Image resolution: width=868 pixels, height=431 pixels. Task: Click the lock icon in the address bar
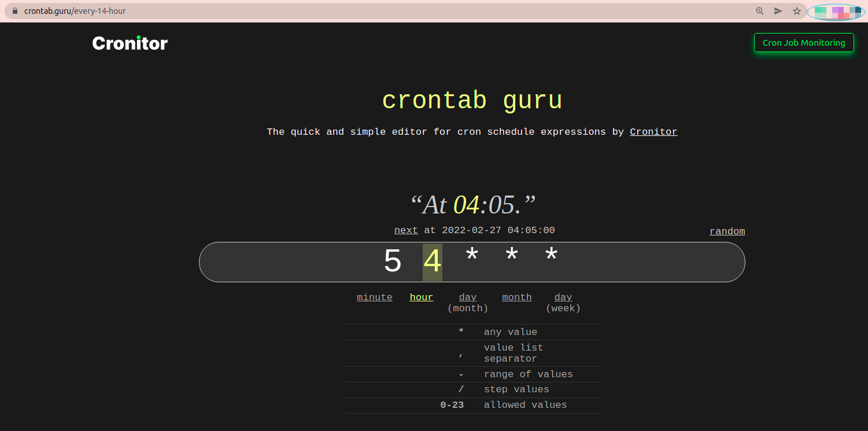pyautogui.click(x=15, y=11)
